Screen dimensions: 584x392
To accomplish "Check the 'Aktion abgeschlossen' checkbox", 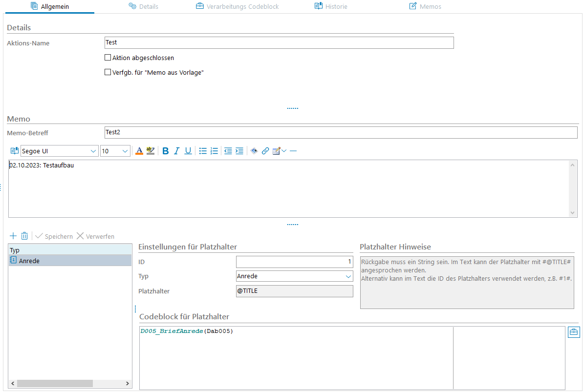I will click(x=108, y=58).
